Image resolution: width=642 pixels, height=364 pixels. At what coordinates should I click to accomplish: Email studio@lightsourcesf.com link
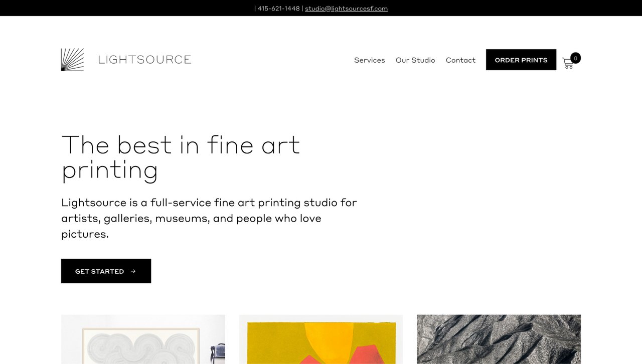[x=346, y=9]
